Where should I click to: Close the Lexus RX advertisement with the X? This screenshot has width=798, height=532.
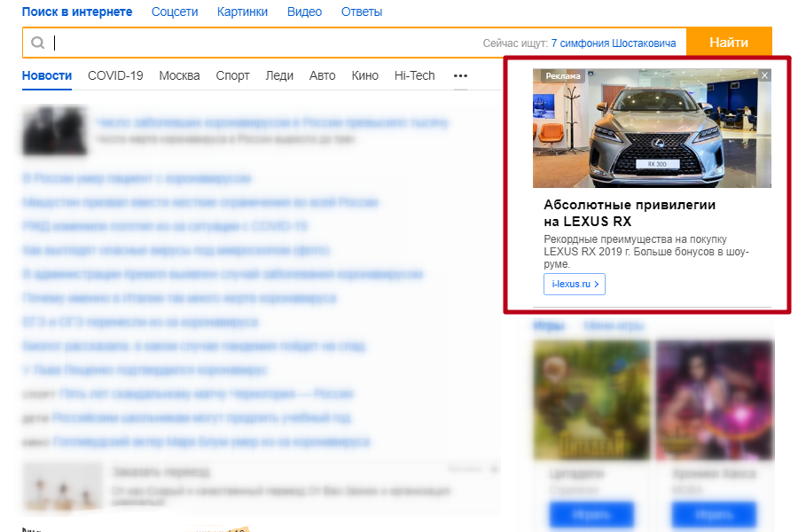click(x=763, y=75)
